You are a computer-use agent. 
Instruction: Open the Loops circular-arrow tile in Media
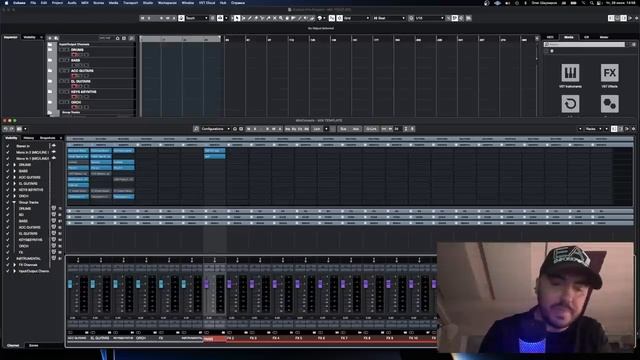point(570,104)
